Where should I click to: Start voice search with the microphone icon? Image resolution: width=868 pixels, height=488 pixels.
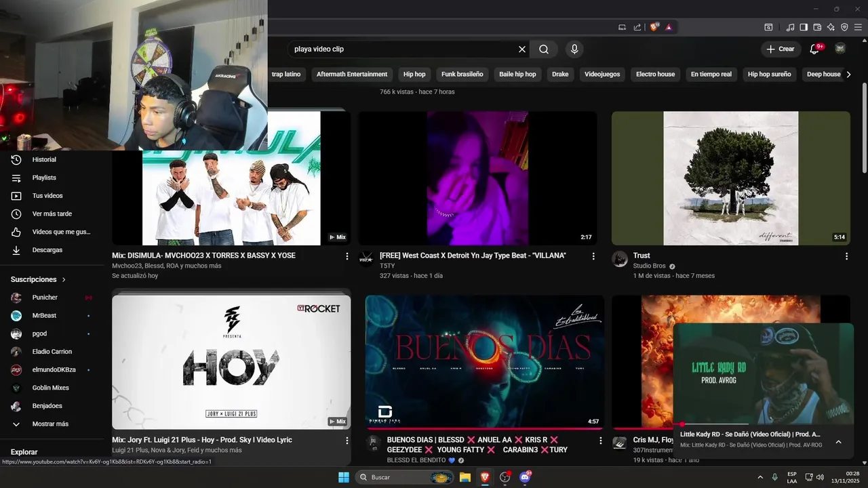[x=574, y=49]
